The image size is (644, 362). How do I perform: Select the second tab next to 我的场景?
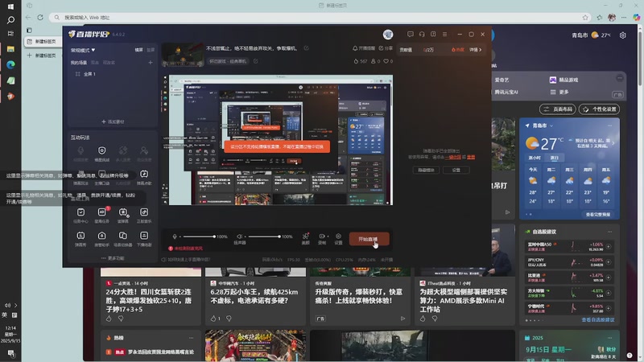[95, 63]
